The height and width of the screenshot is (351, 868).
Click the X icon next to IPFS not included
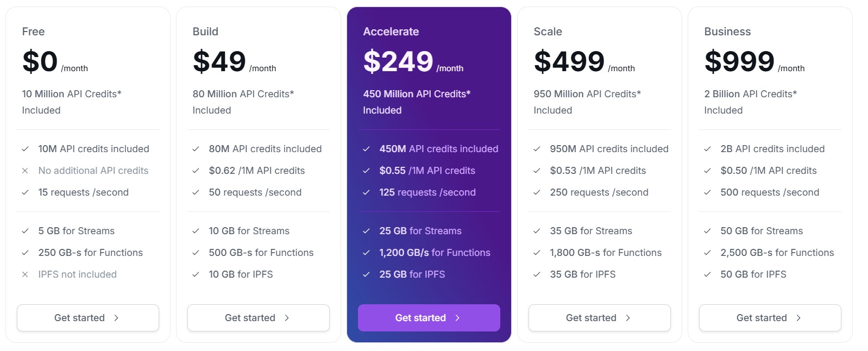[25, 274]
